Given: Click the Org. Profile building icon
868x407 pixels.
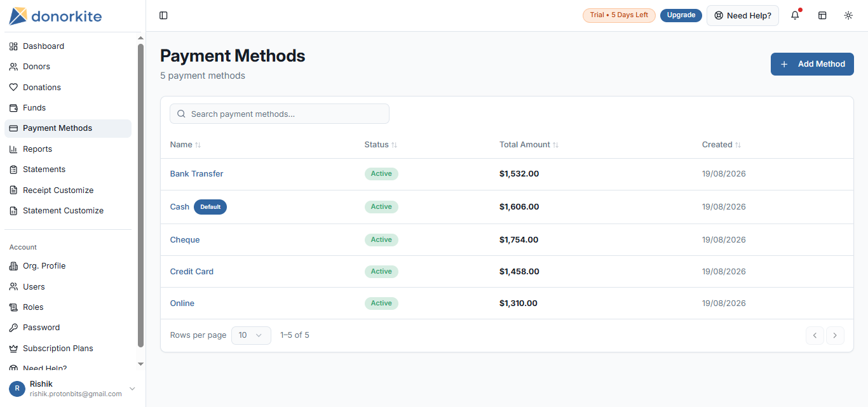Looking at the screenshot, I should 13,266.
